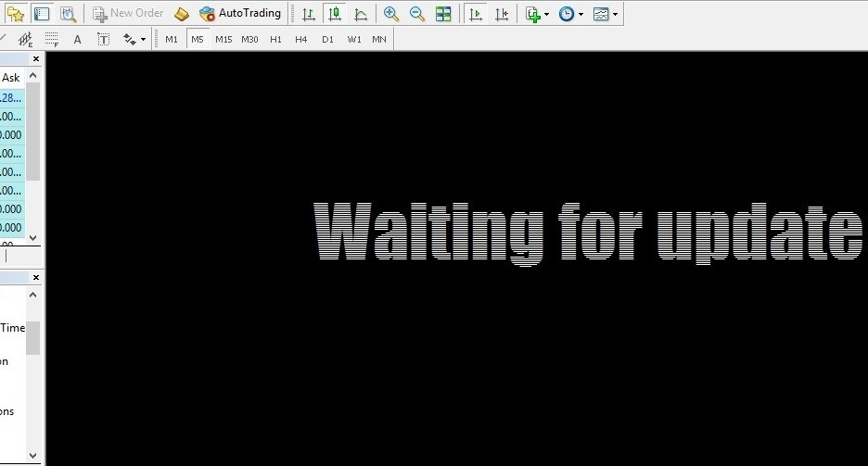This screenshot has height=466, width=868.
Task: Click the lower-left panel scrollbar thumb
Action: pos(33,338)
